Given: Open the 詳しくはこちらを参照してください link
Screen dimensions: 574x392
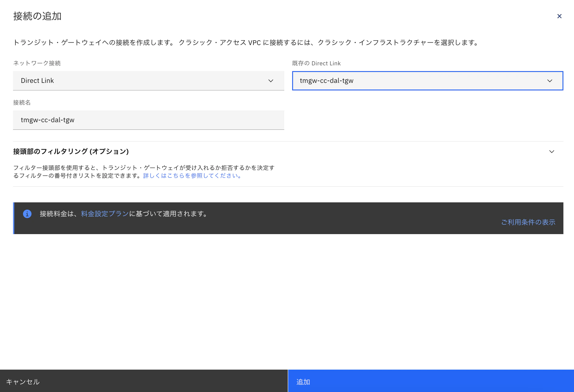Looking at the screenshot, I should coord(192,176).
